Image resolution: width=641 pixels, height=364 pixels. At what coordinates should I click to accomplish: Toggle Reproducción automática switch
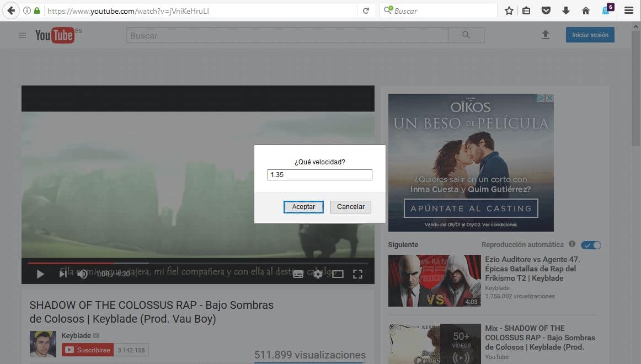[x=591, y=245]
